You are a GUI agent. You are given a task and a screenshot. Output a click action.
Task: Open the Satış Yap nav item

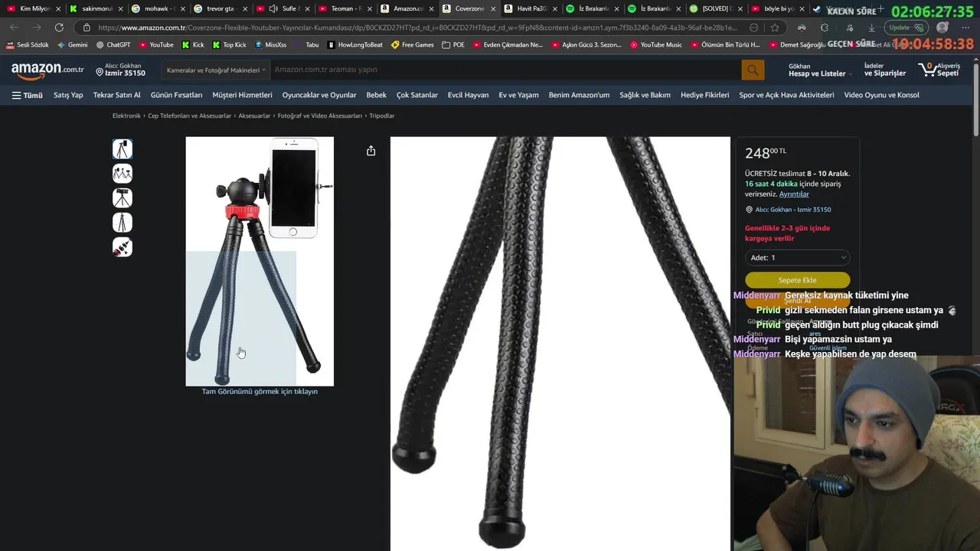(68, 96)
